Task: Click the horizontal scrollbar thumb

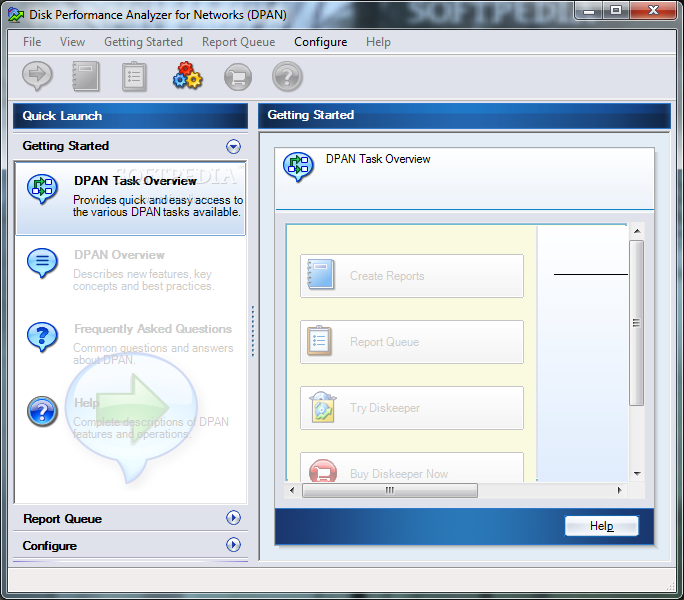Action: (x=390, y=490)
